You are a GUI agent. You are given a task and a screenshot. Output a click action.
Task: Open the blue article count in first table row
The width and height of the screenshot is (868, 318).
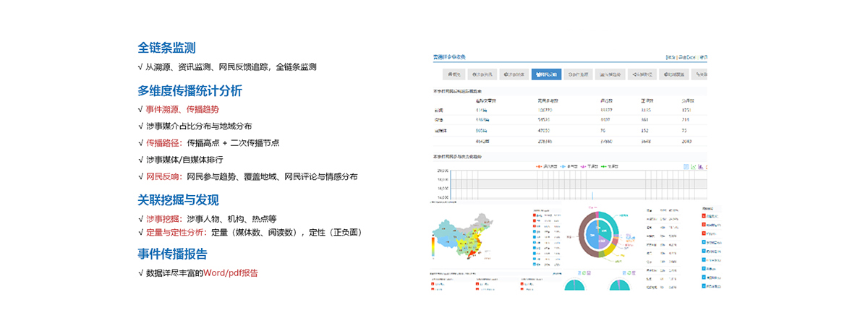480,109
